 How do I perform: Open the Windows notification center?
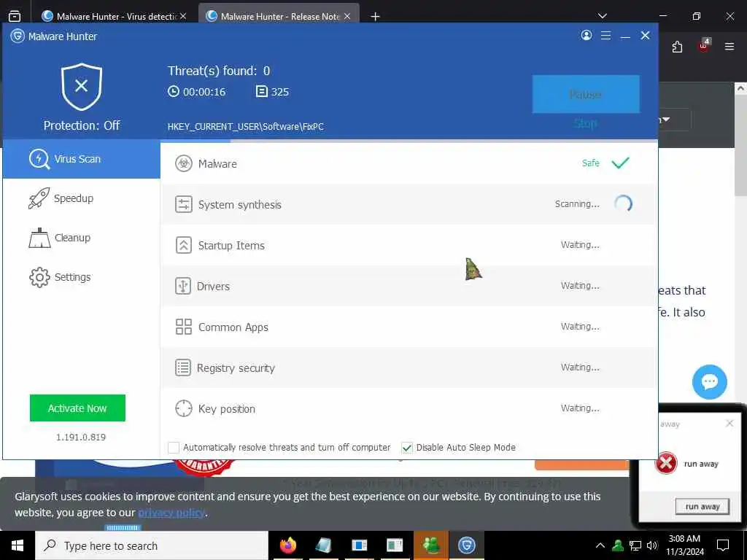723,545
